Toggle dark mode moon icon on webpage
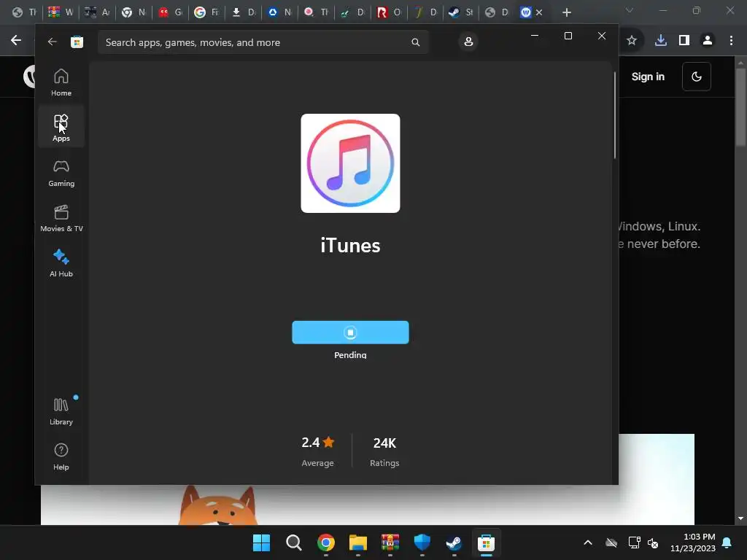This screenshot has height=560, width=747. click(696, 77)
